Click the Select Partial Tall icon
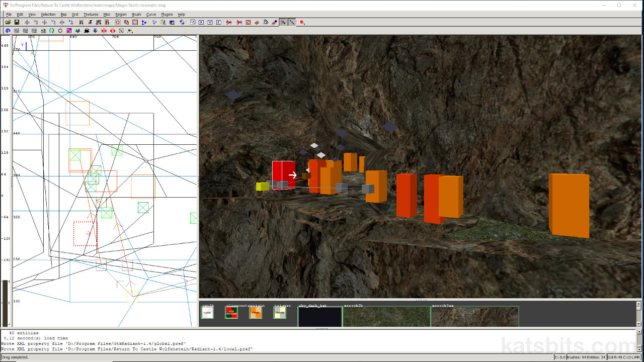The image size is (644, 362). [99, 22]
